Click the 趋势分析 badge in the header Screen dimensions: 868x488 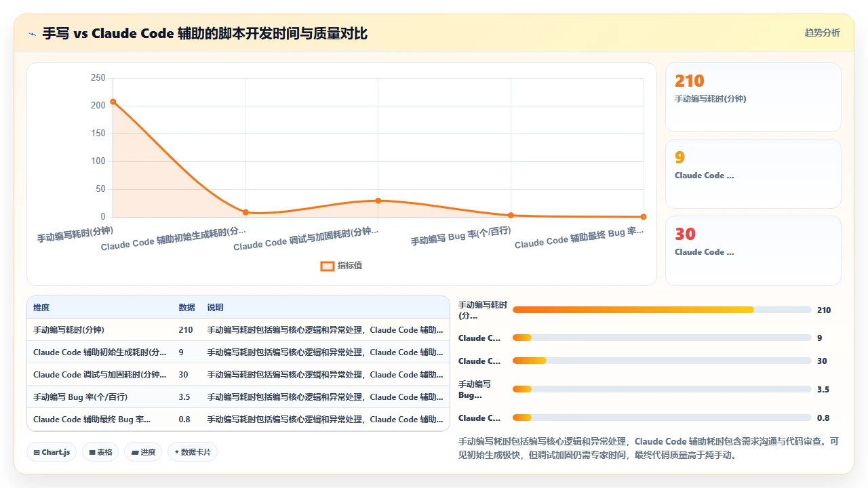(822, 33)
